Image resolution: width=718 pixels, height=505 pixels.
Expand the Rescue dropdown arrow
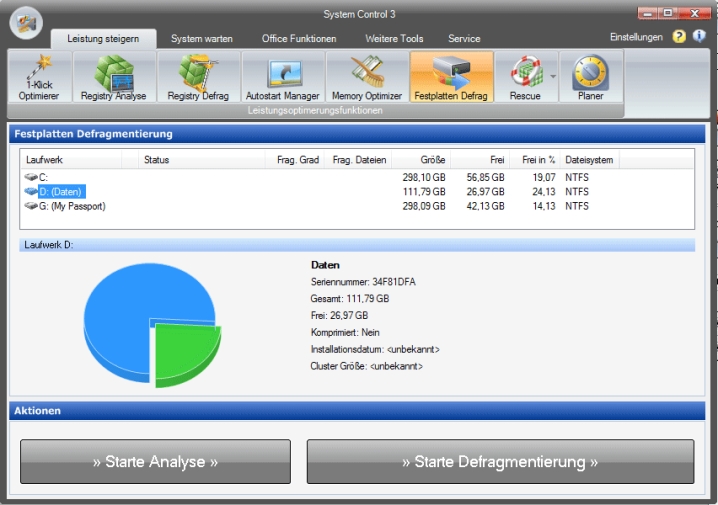553,76
